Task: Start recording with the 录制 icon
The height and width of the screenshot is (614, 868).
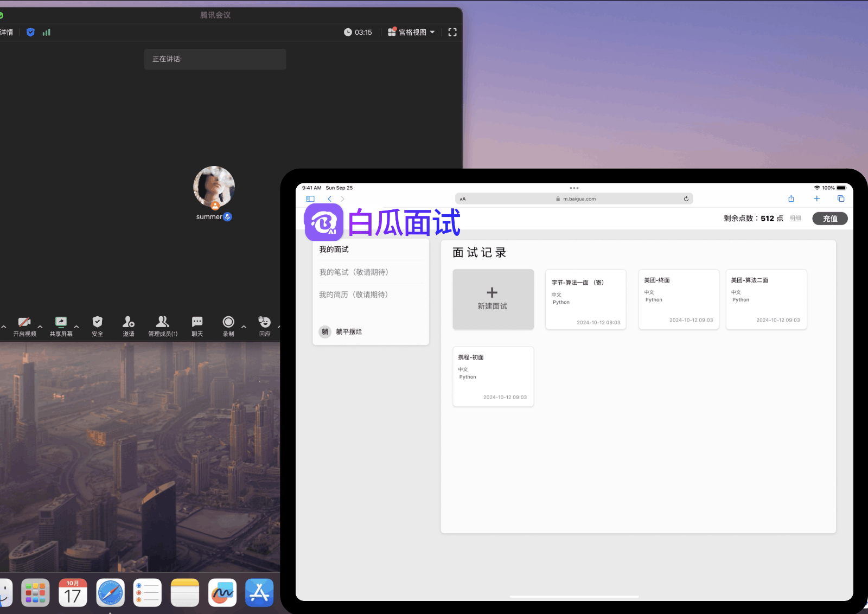Action: click(228, 322)
